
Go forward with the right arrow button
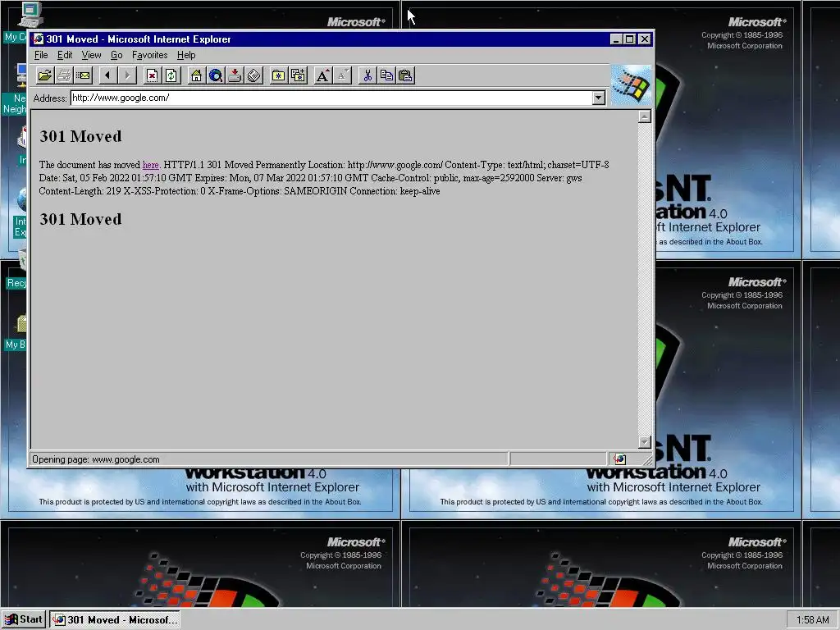click(127, 75)
